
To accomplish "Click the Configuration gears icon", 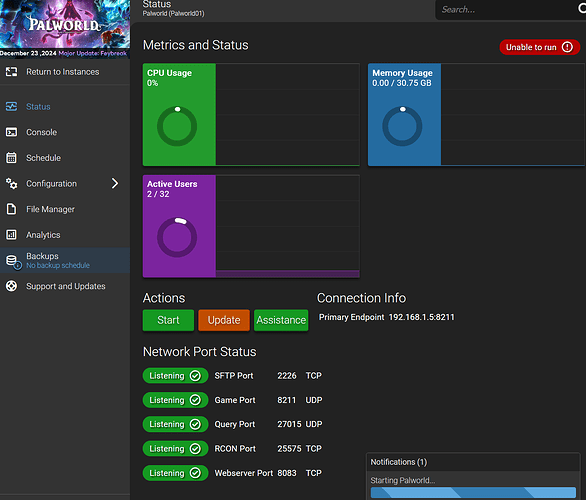I will [11, 183].
